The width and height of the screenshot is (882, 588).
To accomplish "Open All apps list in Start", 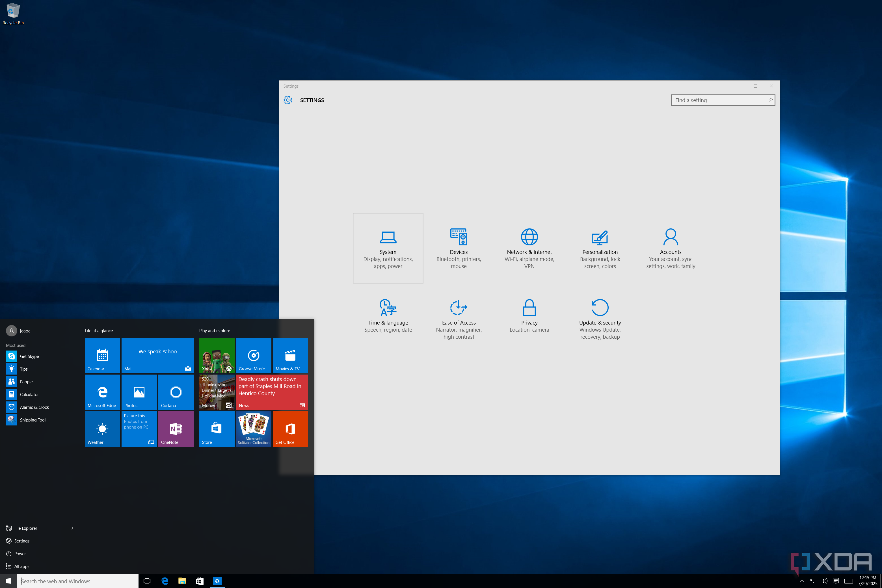I will click(22, 566).
